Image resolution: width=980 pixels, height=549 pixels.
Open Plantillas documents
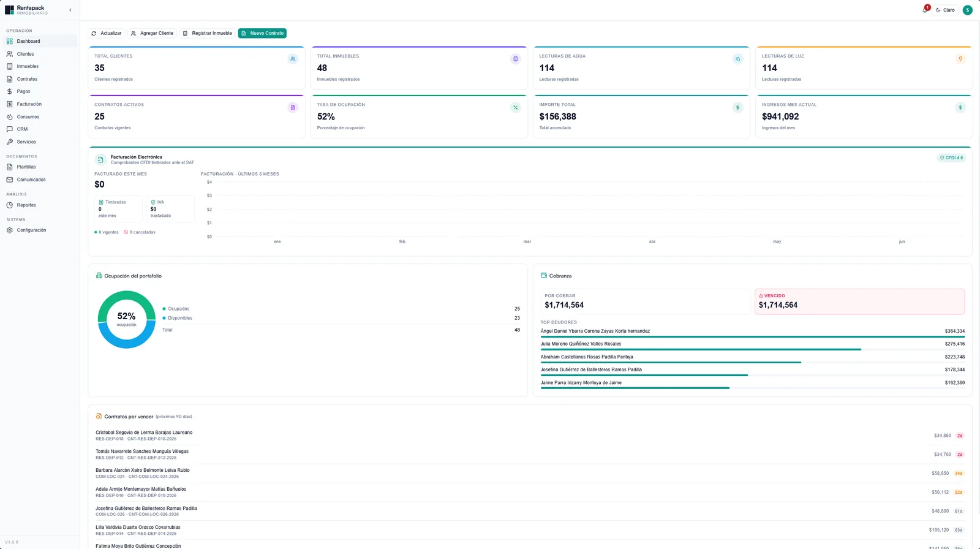(40, 167)
